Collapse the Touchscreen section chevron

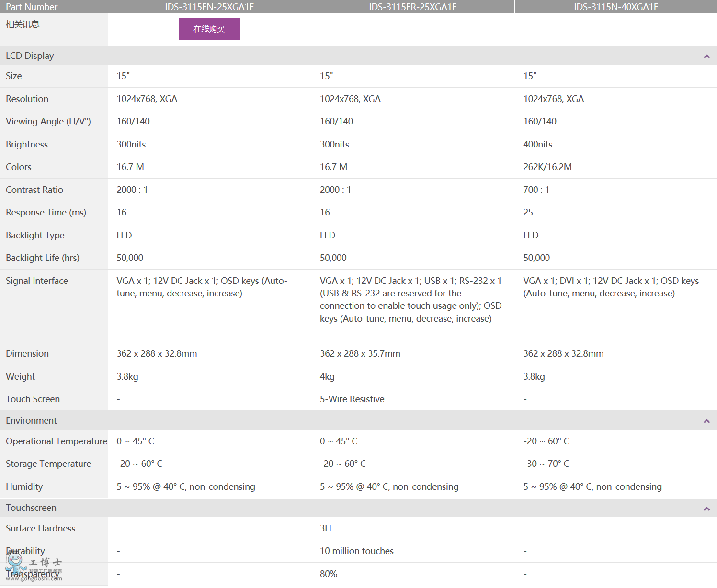click(706, 509)
